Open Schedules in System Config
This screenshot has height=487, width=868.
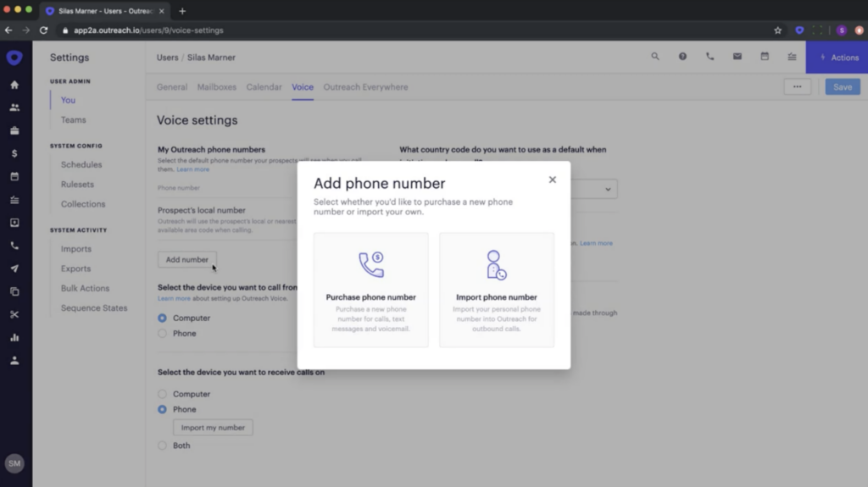pyautogui.click(x=81, y=165)
